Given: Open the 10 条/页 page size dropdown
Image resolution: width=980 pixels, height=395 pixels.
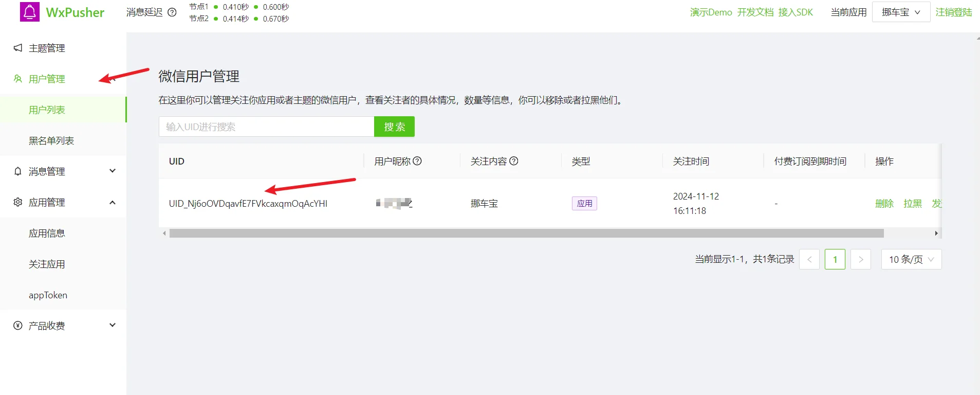Looking at the screenshot, I should point(911,259).
